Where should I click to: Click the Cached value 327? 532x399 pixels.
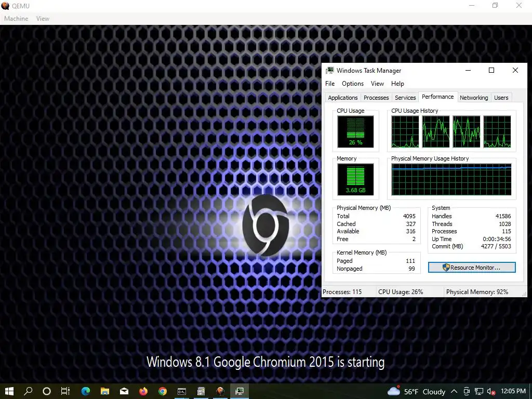(x=410, y=224)
